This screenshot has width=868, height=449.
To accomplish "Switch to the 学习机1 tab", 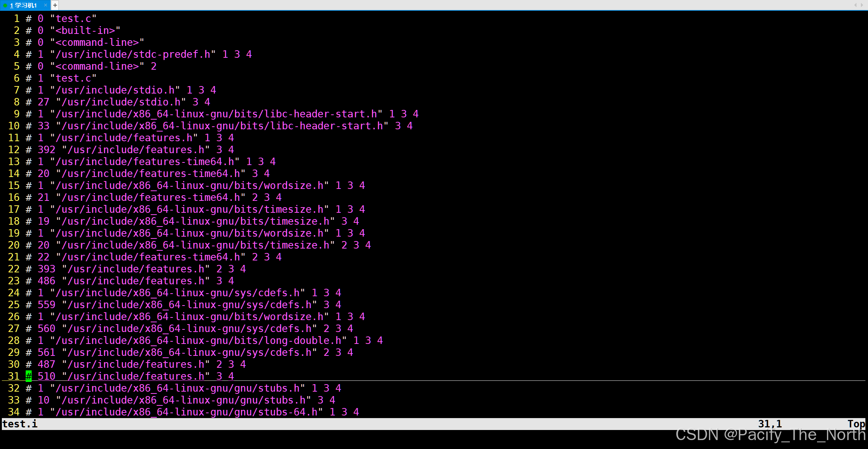I will click(x=23, y=5).
